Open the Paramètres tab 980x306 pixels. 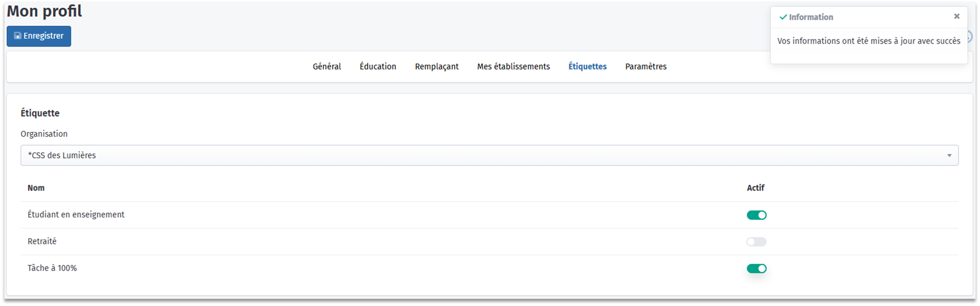click(646, 66)
